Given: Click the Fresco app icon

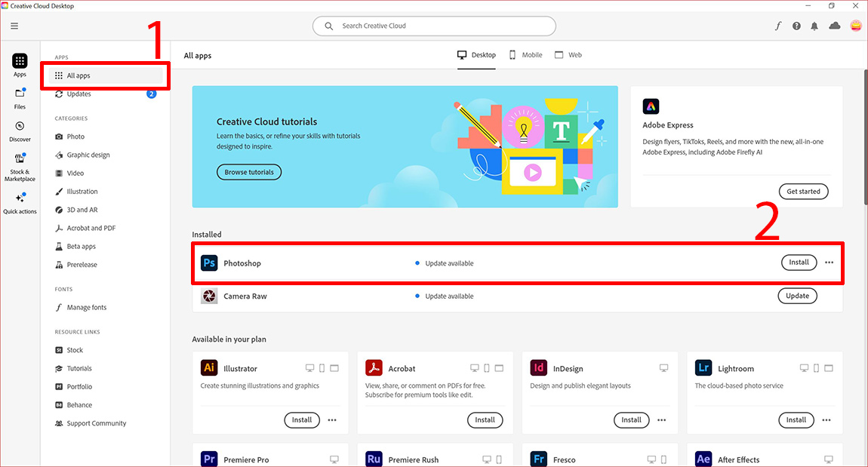Looking at the screenshot, I should [x=539, y=459].
